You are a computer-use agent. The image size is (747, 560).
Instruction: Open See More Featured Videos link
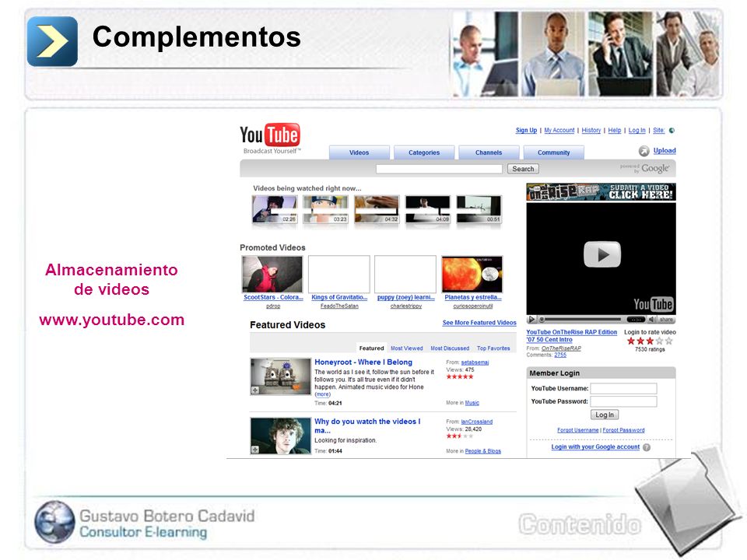click(x=479, y=323)
